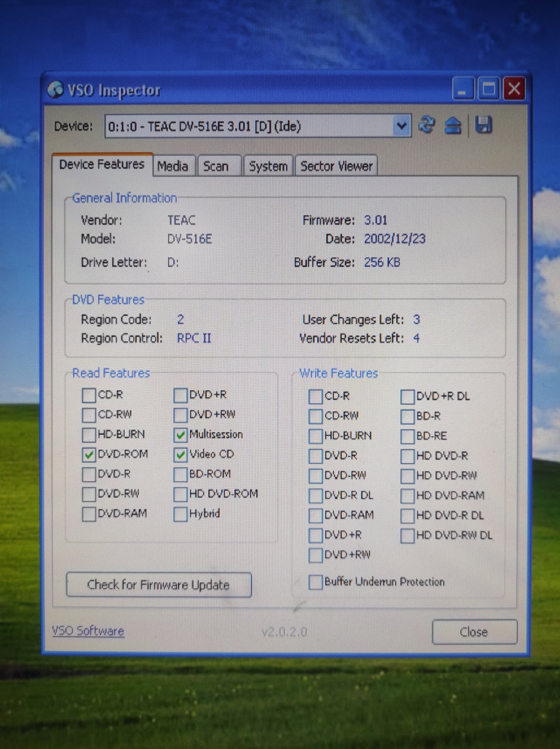This screenshot has height=749, width=560.
Task: Open the Scan tab
Action: pyautogui.click(x=216, y=166)
